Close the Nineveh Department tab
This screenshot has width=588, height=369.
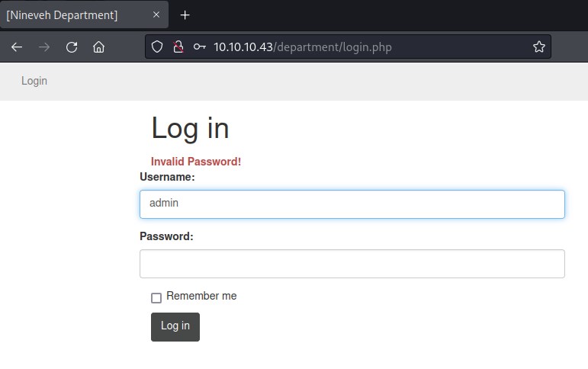pos(156,15)
